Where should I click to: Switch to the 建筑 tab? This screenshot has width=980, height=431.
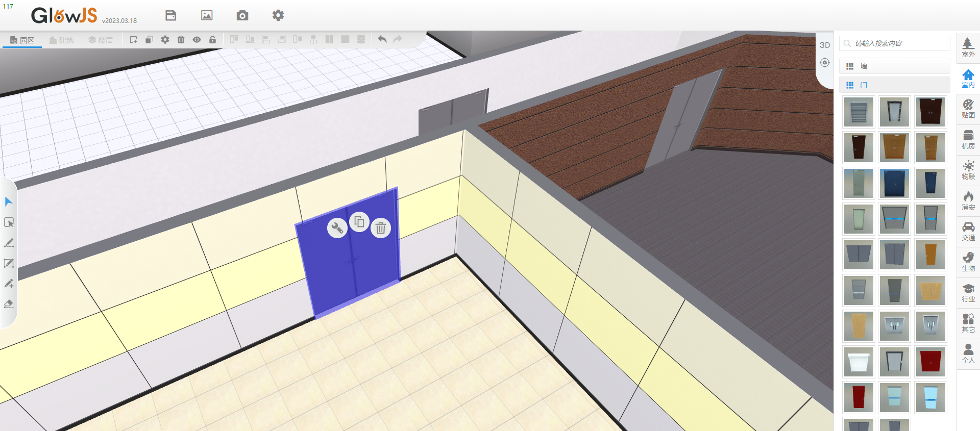(x=61, y=40)
